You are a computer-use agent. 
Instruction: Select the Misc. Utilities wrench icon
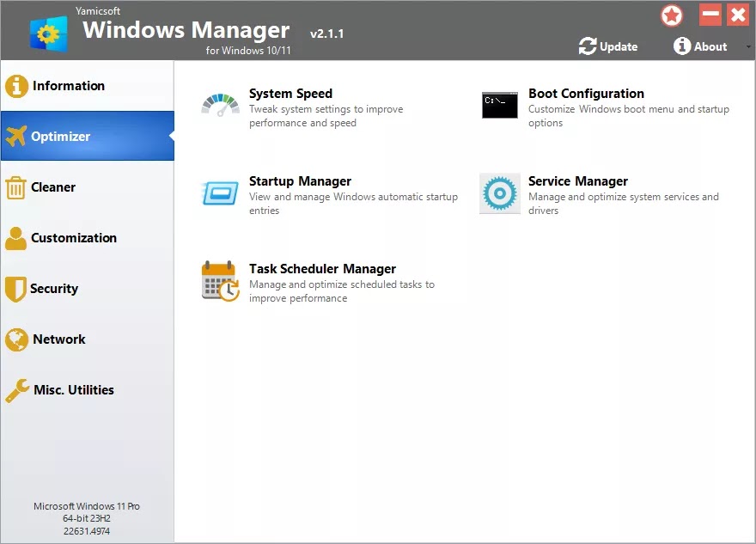(18, 390)
